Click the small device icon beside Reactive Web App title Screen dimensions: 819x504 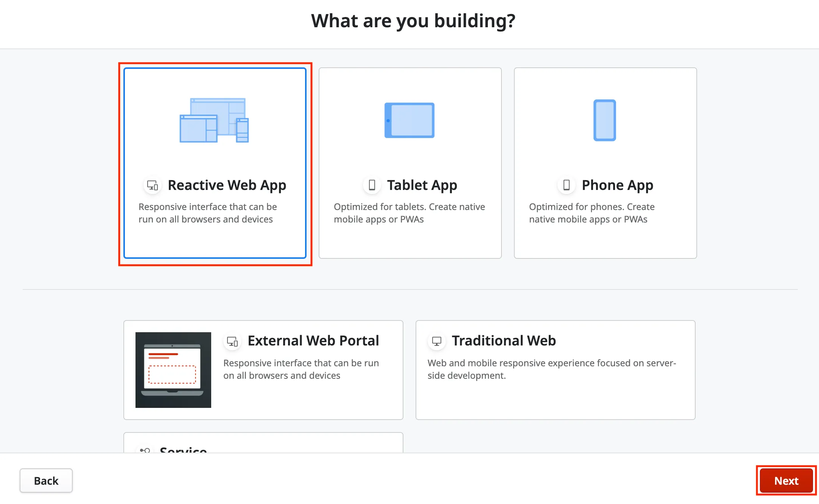point(152,185)
